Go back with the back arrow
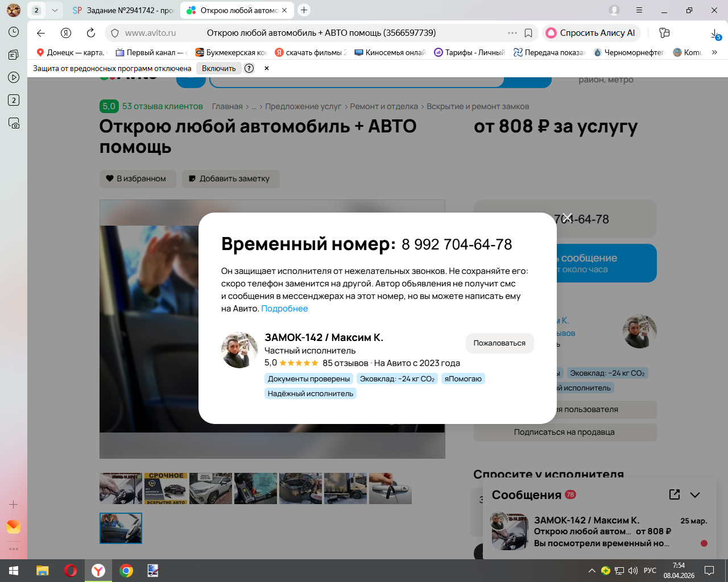The height and width of the screenshot is (582, 728). coord(41,33)
